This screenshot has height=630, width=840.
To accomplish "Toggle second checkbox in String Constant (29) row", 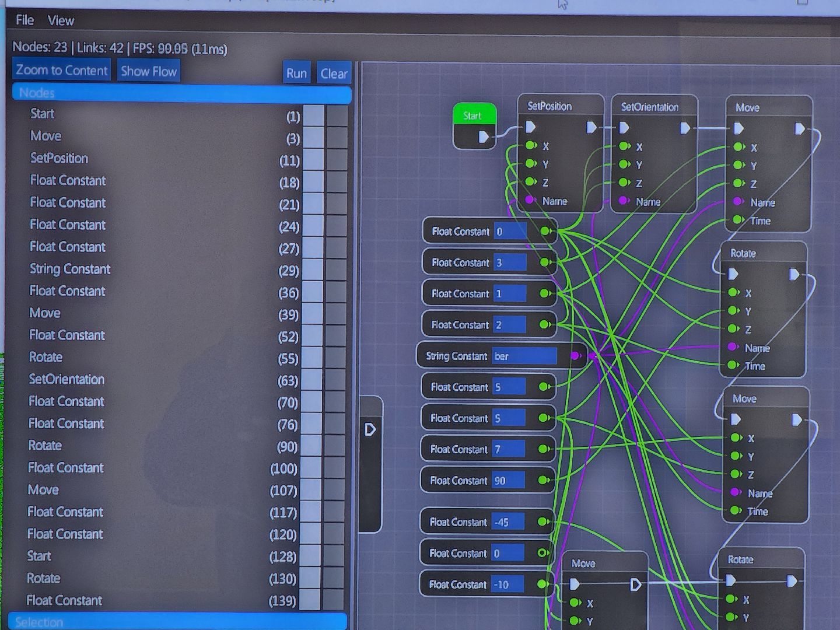I will (337, 270).
